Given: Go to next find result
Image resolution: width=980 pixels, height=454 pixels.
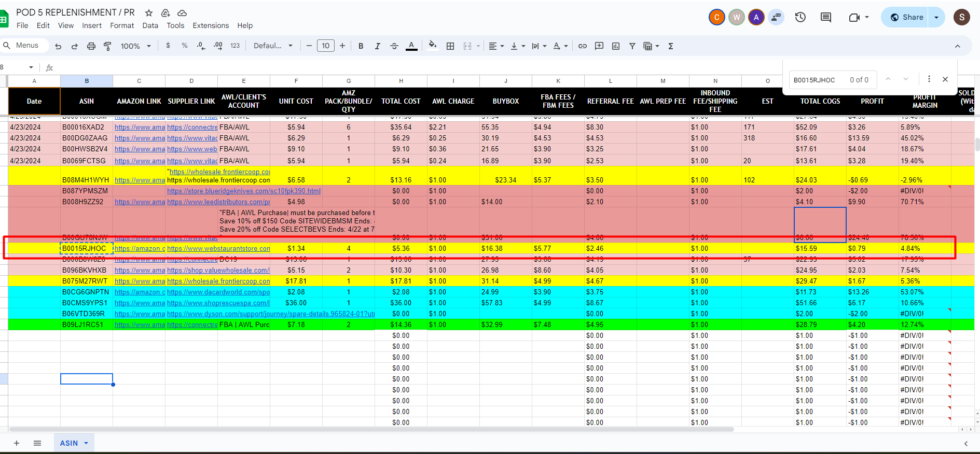Looking at the screenshot, I should [906, 79].
